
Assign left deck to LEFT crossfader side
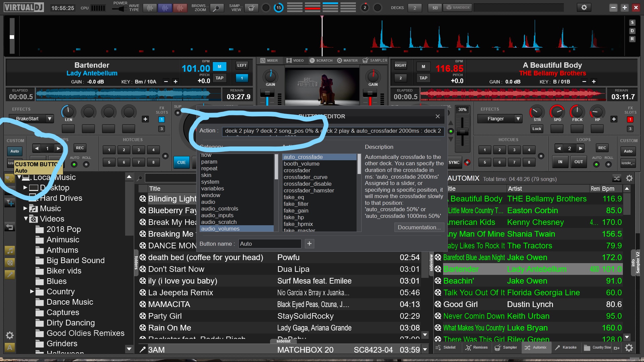242,65
